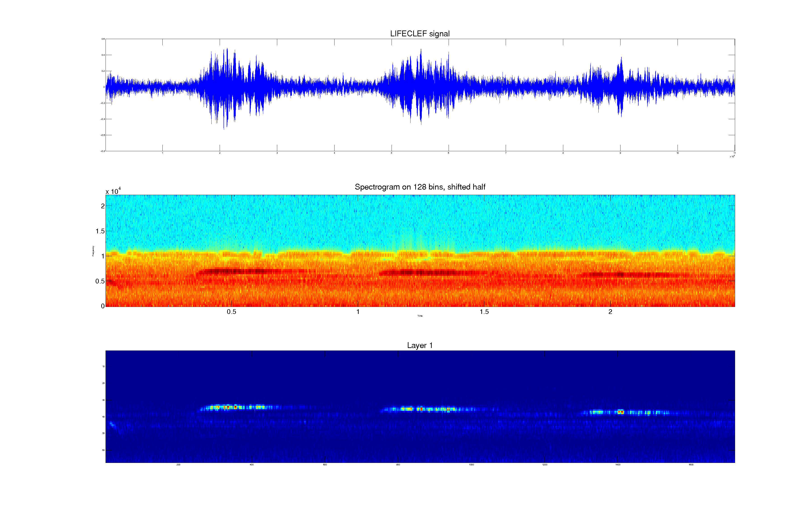812x520 pixels.
Task: Click the 200 tick label under Layer 1
Action: coord(178,465)
